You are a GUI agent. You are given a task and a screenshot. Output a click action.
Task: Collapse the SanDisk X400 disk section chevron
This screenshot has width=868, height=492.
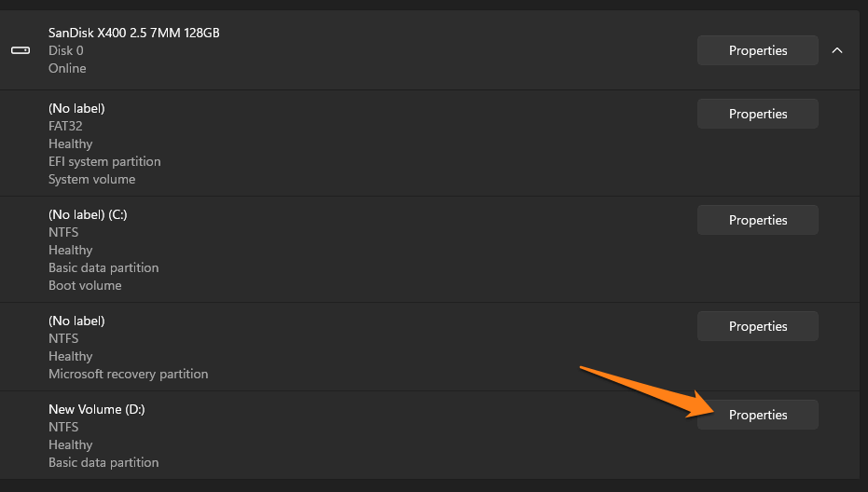837,50
